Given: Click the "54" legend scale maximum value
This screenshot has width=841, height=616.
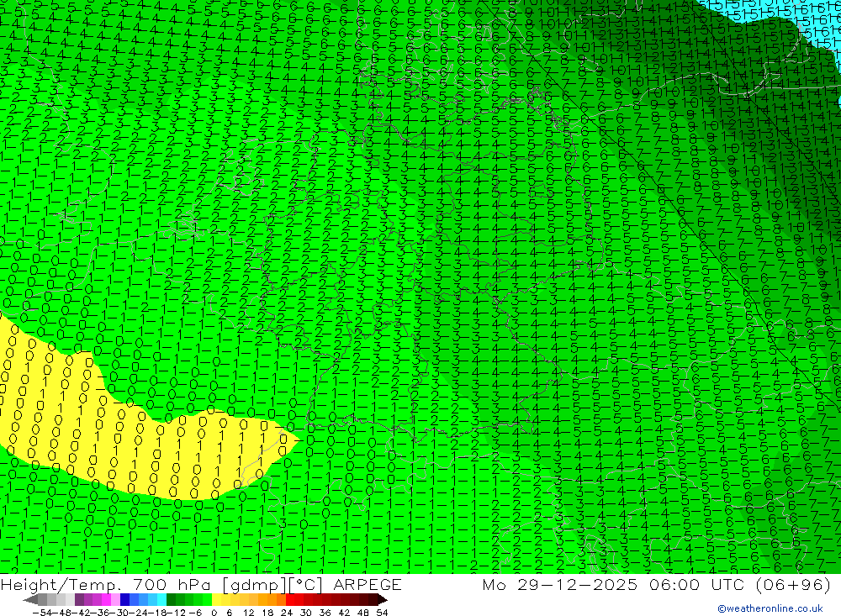Looking at the screenshot, I should pyautogui.click(x=382, y=612).
